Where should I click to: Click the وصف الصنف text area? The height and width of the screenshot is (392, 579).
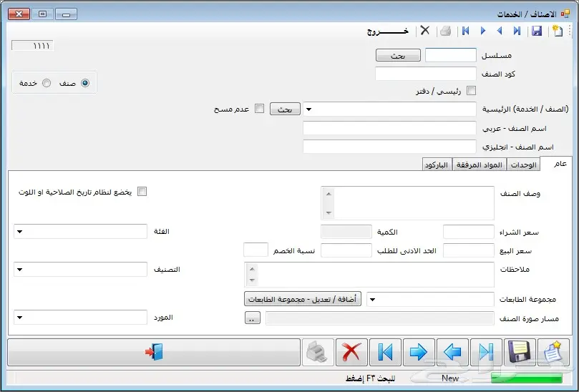point(408,203)
